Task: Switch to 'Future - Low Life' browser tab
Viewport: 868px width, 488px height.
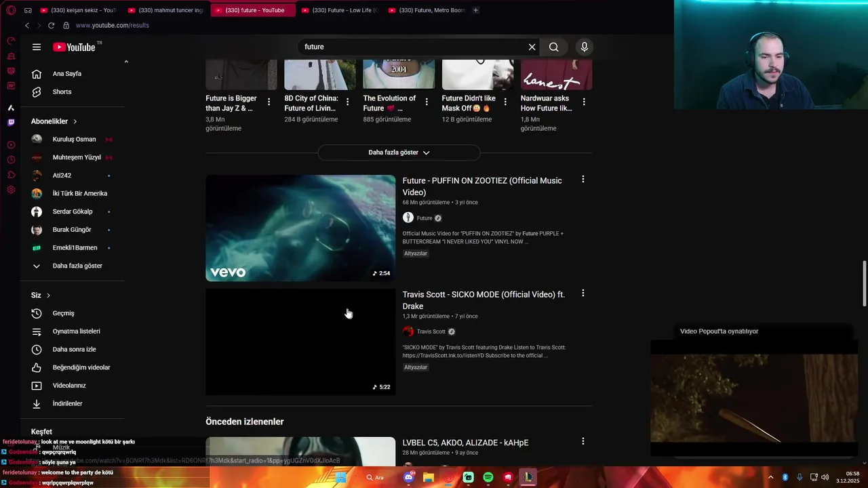Action: [339, 10]
